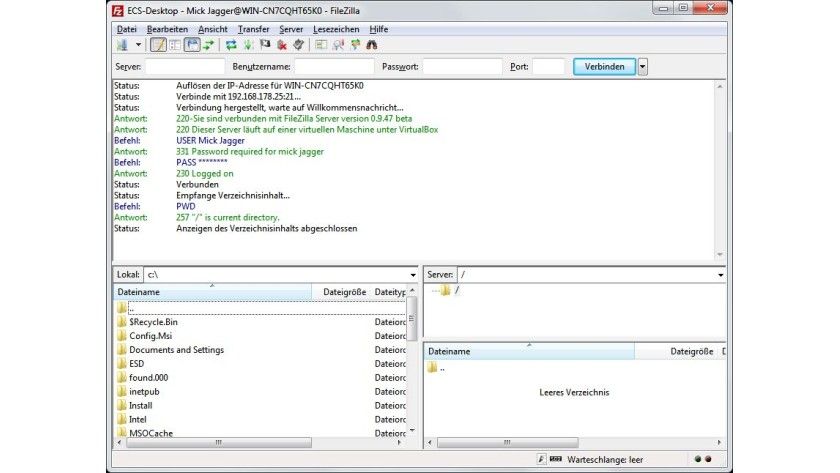Click the 'Warteschlange: leer' status text

[x=605, y=460]
